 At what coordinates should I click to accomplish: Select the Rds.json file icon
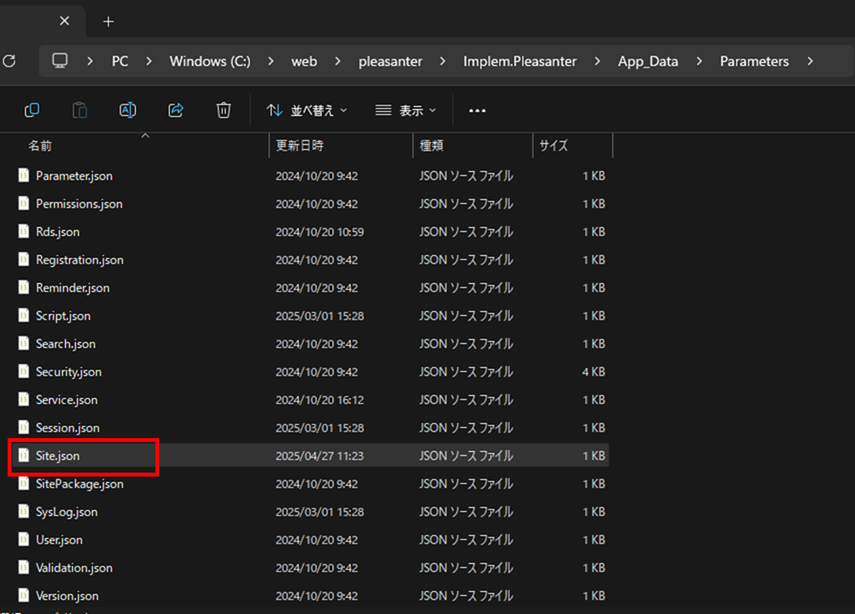tap(23, 231)
